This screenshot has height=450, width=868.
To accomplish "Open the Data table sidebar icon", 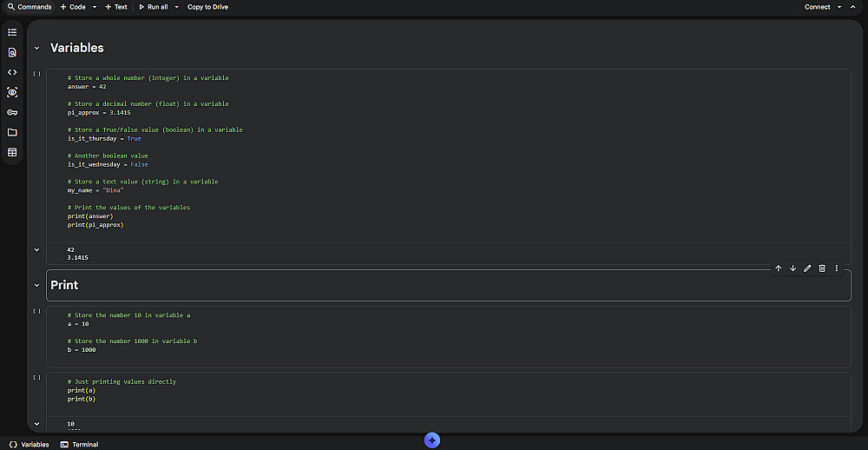I will [x=12, y=152].
